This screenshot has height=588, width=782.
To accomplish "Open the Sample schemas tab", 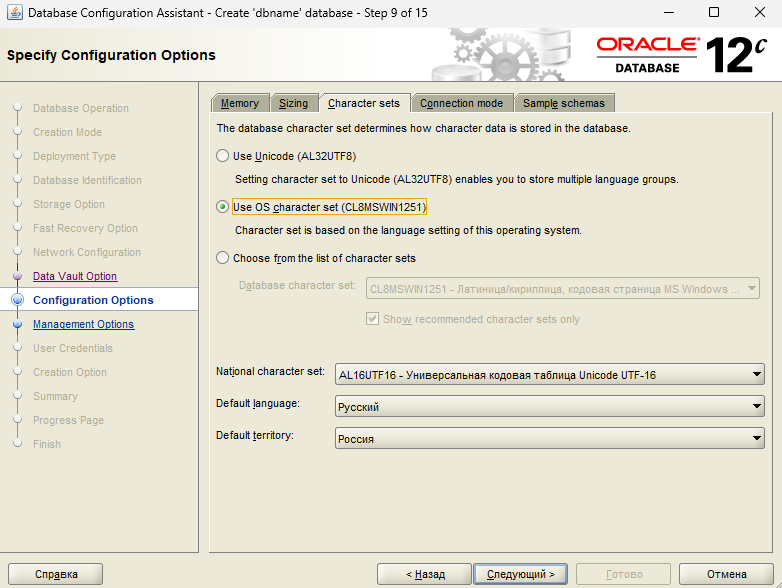I will click(x=564, y=103).
